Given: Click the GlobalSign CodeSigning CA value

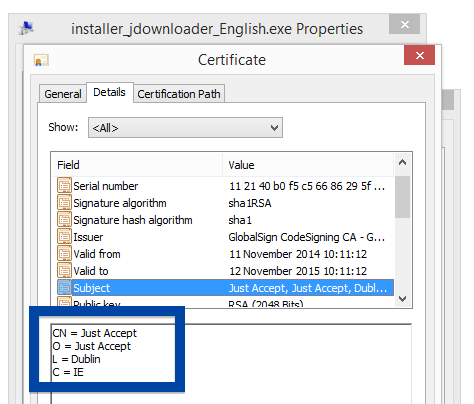Looking at the screenshot, I should [x=307, y=237].
